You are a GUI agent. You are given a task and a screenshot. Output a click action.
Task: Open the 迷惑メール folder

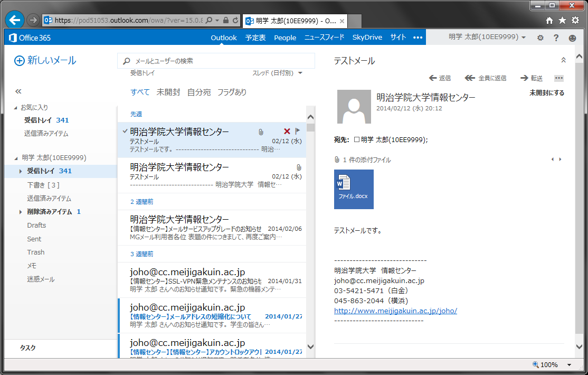pos(41,279)
